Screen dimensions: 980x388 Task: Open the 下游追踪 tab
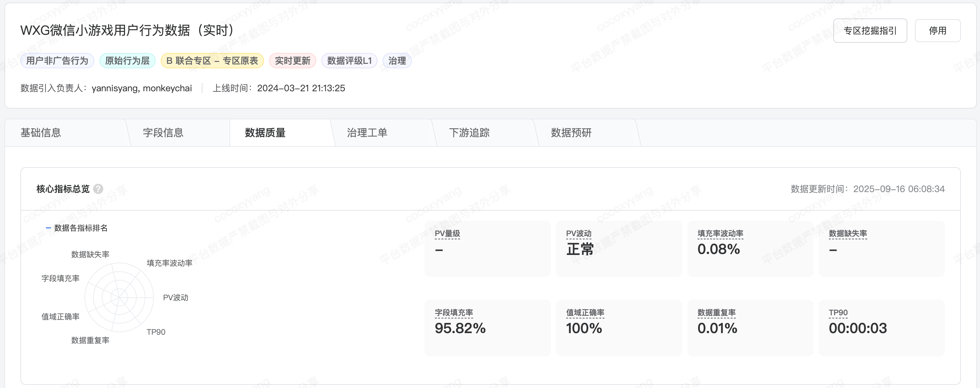point(469,132)
